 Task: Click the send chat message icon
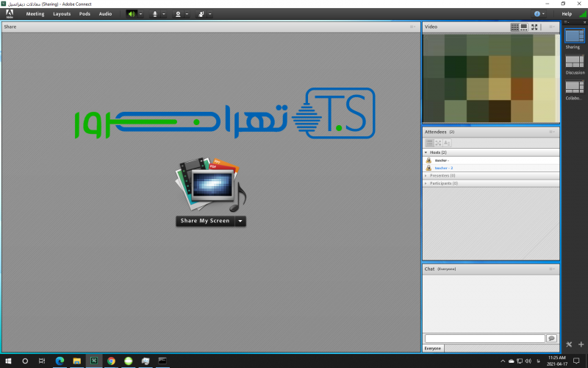coord(551,338)
